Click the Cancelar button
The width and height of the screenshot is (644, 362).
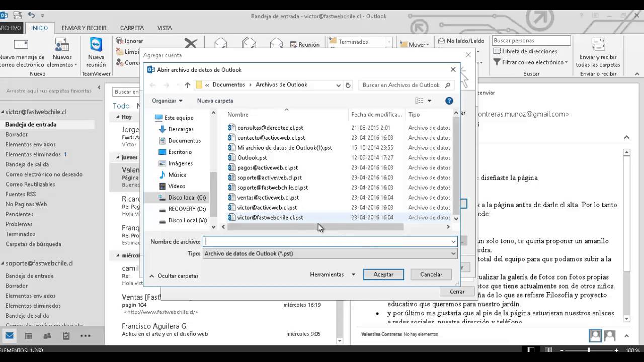pyautogui.click(x=431, y=275)
